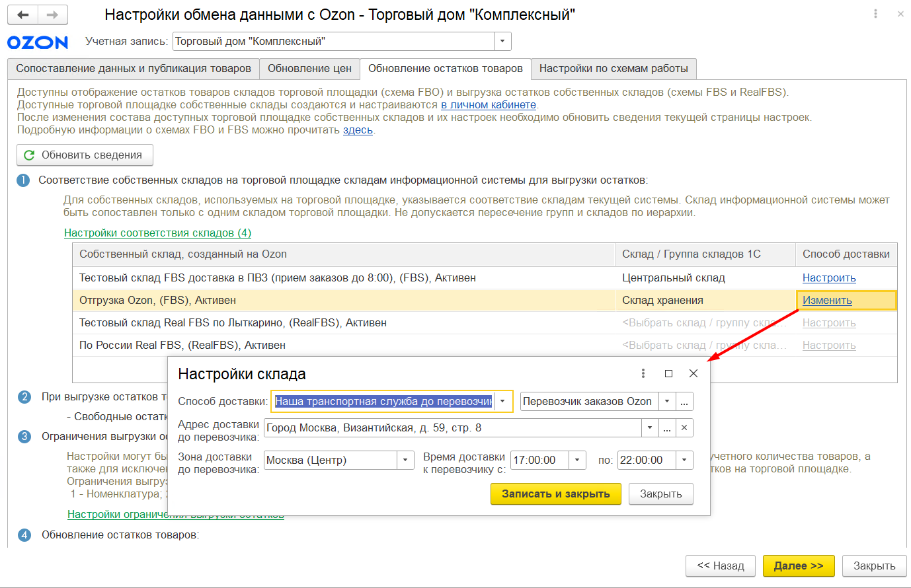Open Настройки ограничений выгрузки остатков link
Screen dimensions: 911x588
coord(176,515)
